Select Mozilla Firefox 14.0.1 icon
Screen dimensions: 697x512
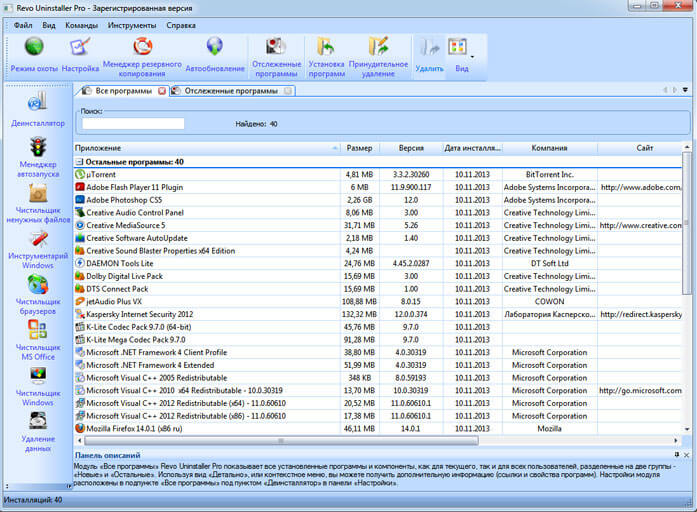80,428
